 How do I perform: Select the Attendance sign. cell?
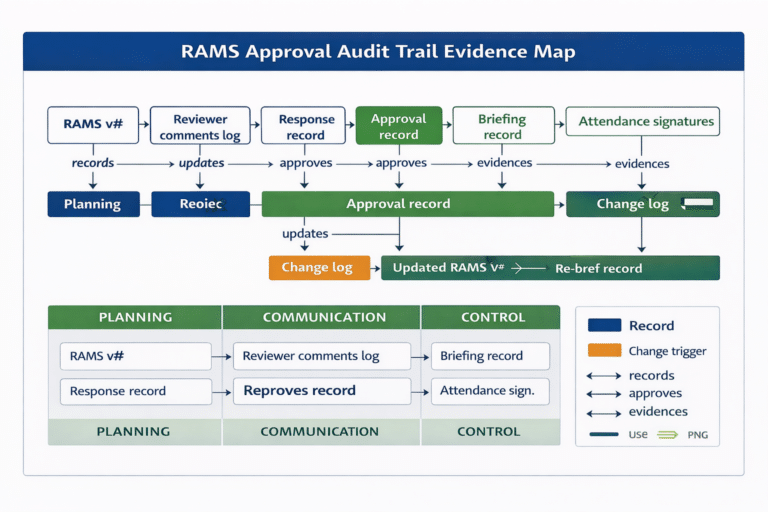pyautogui.click(x=490, y=391)
